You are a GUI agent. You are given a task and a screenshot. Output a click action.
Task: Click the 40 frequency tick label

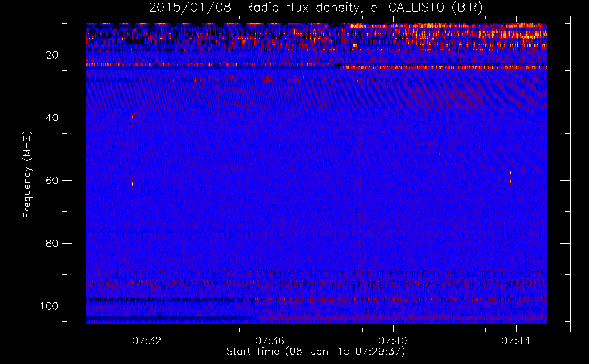click(52, 118)
